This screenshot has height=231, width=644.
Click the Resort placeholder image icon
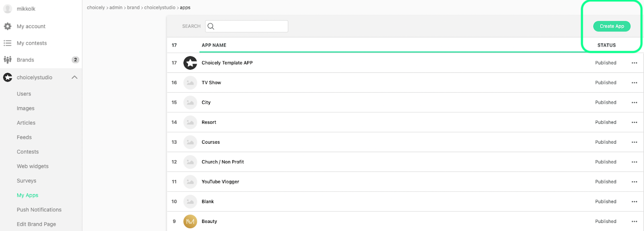190,122
